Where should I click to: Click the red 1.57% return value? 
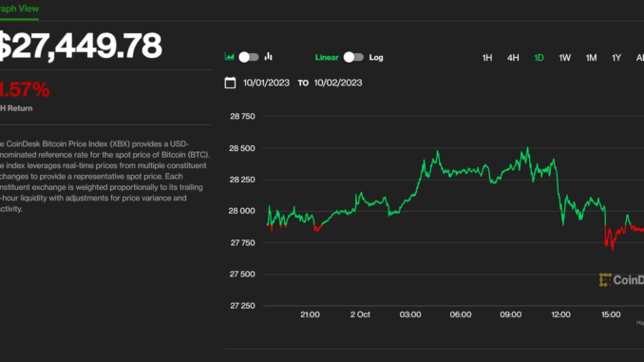(x=25, y=89)
